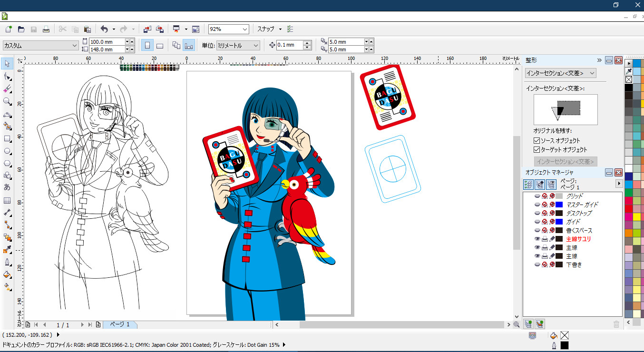Open the Object Manager flyout arrow

pyautogui.click(x=619, y=184)
